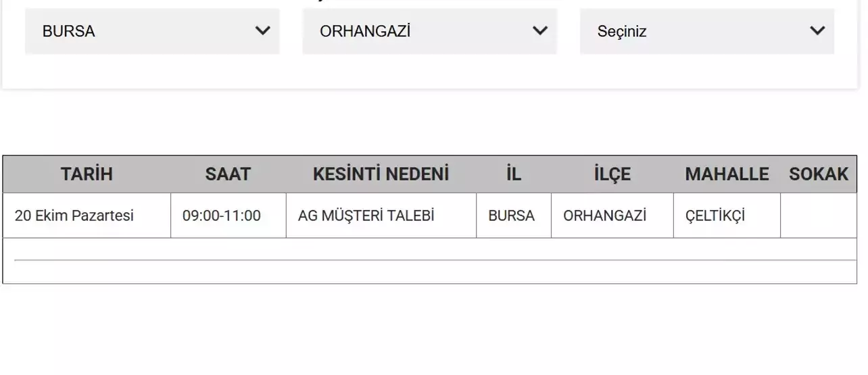Open the BURSA province dropdown

tap(152, 31)
